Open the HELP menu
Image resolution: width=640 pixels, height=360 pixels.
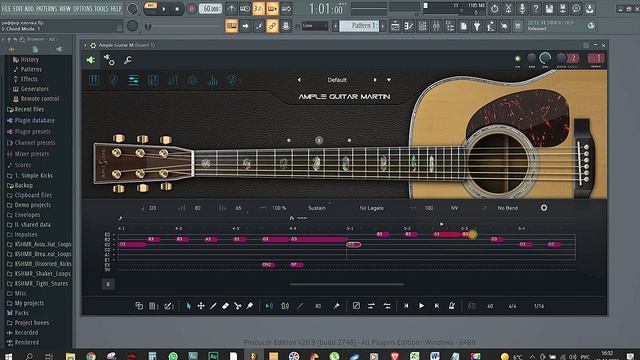(x=116, y=8)
